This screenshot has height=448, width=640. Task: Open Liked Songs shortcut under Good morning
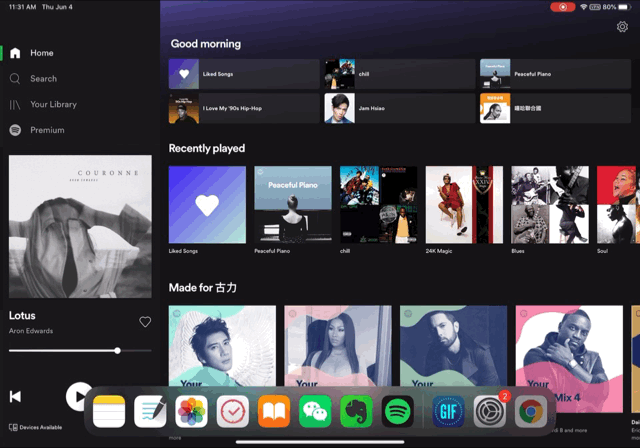(x=244, y=74)
